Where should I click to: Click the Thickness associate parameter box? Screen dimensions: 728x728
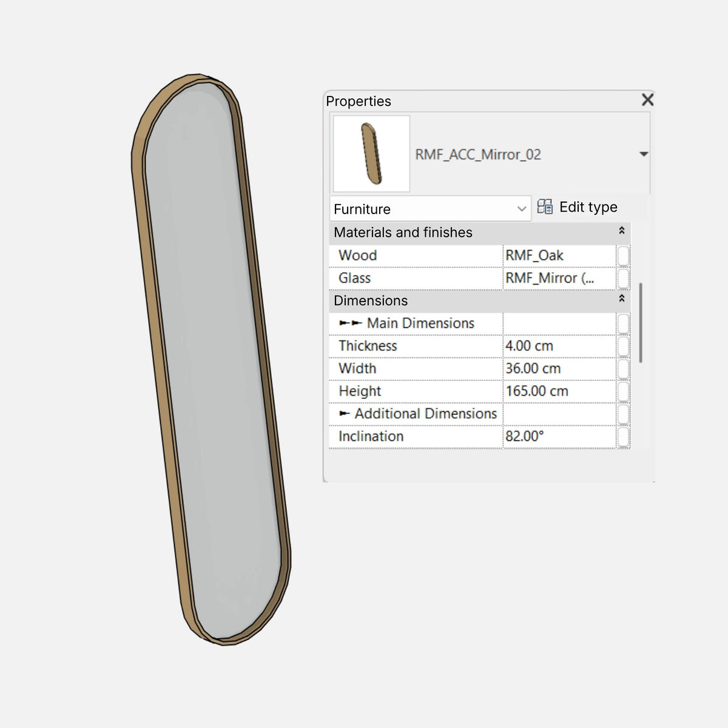coord(624,346)
